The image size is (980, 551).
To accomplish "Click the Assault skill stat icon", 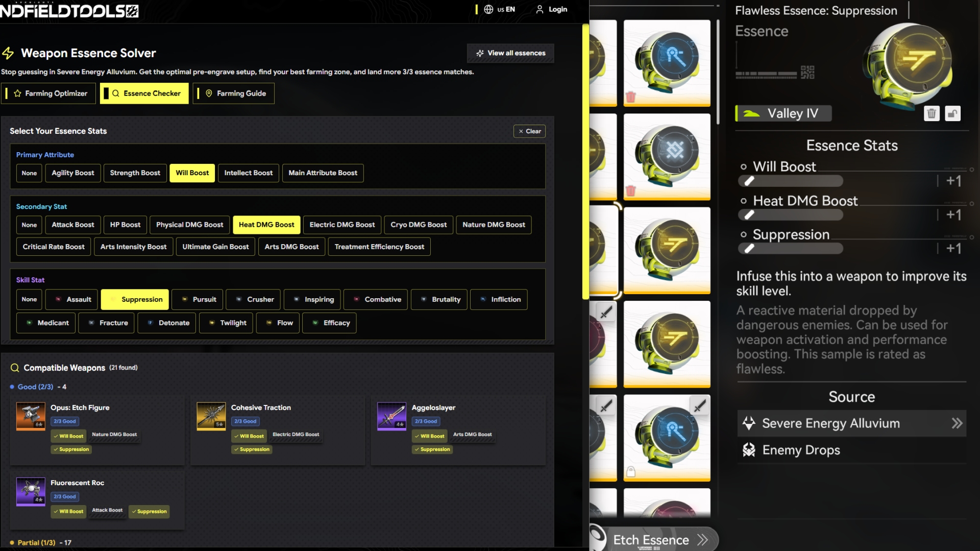I will (58, 299).
